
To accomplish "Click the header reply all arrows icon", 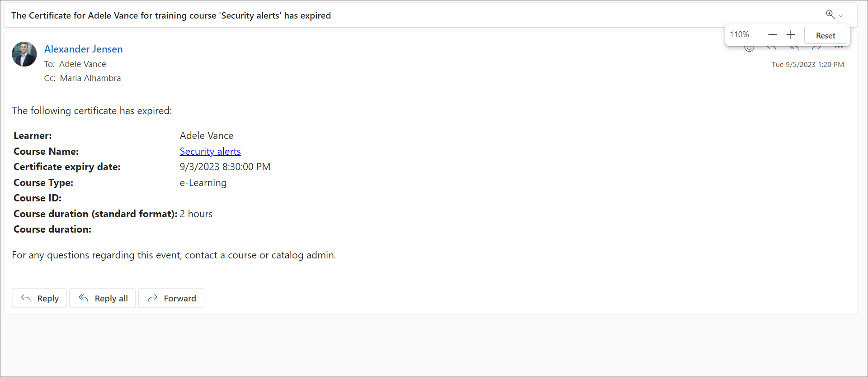I will point(794,48).
